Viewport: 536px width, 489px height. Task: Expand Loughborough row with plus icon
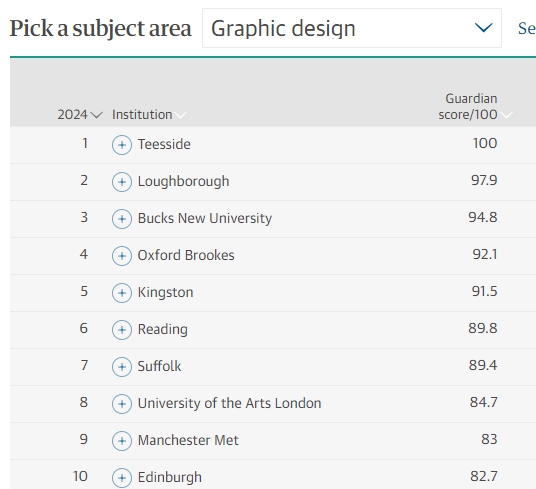tap(122, 182)
